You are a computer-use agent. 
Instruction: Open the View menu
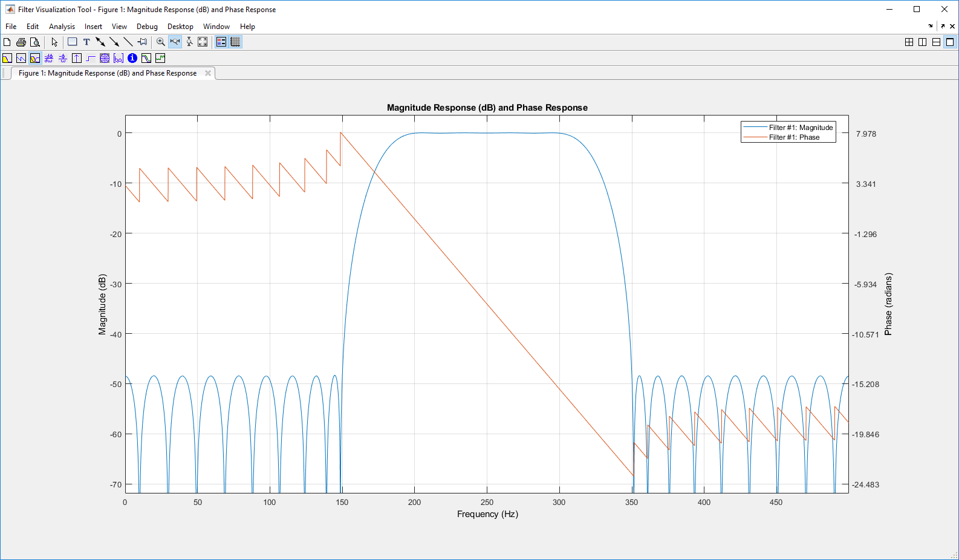point(119,27)
